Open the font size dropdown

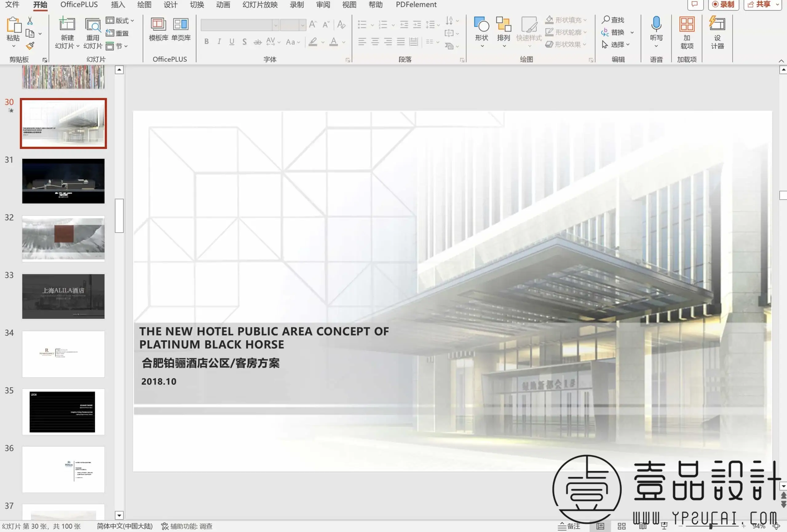pyautogui.click(x=303, y=25)
